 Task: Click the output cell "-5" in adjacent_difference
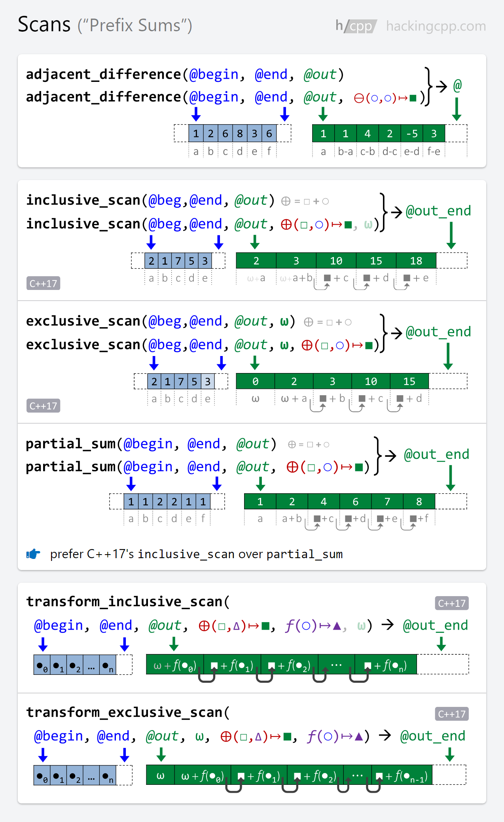click(412, 134)
